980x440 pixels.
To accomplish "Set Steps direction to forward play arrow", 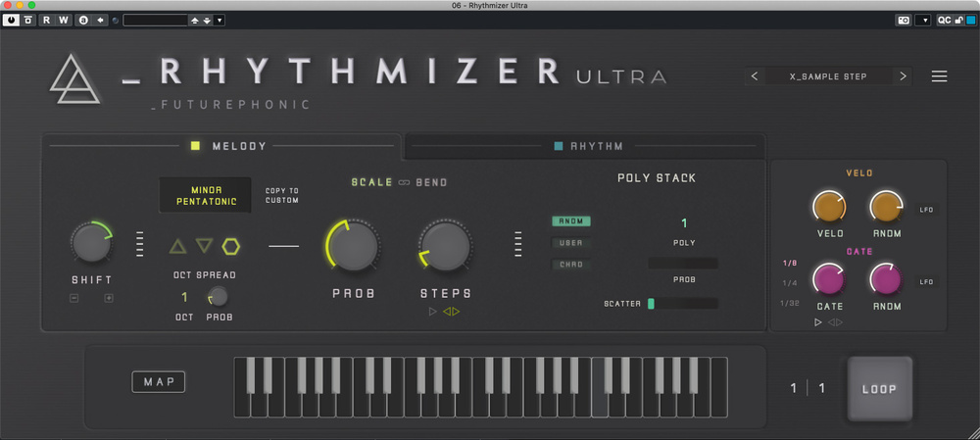I will pyautogui.click(x=433, y=312).
